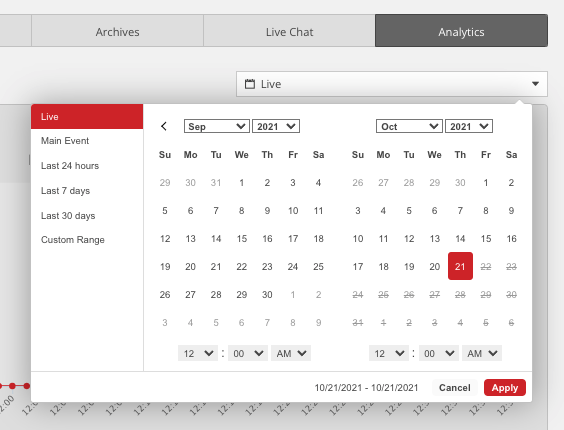This screenshot has width=564, height=430.
Task: Click the Cancel button
Action: tap(455, 388)
